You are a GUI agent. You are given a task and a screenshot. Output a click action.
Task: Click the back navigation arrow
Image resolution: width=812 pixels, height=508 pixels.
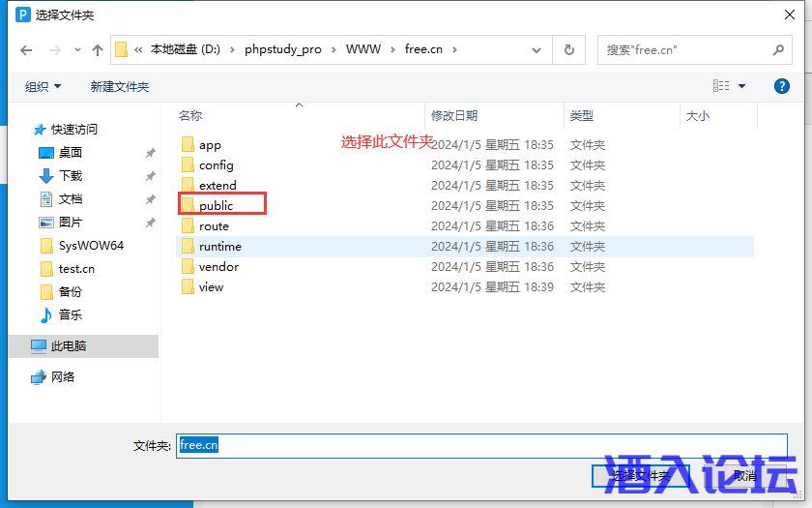pyautogui.click(x=27, y=50)
